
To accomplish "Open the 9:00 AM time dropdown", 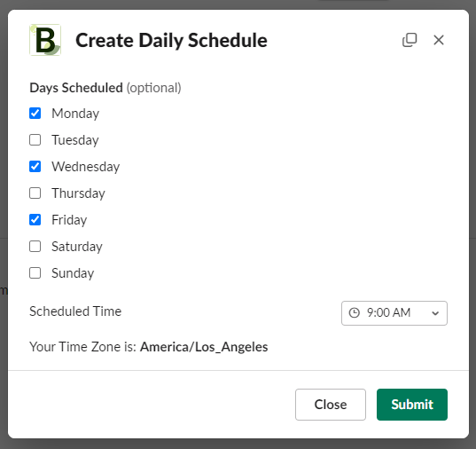I will point(394,313).
